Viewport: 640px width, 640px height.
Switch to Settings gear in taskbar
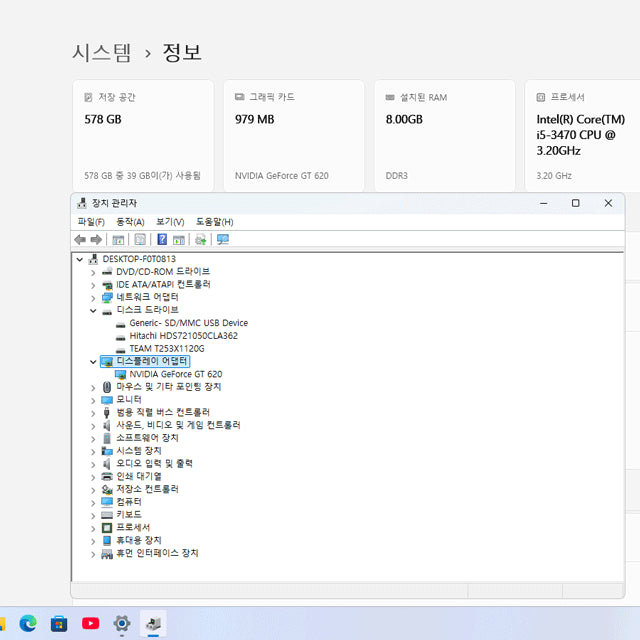pyautogui.click(x=122, y=624)
